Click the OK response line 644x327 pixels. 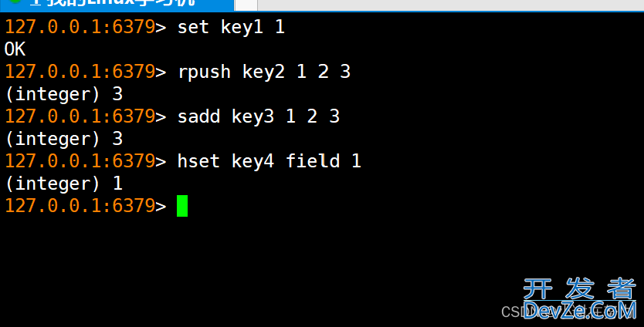15,49
